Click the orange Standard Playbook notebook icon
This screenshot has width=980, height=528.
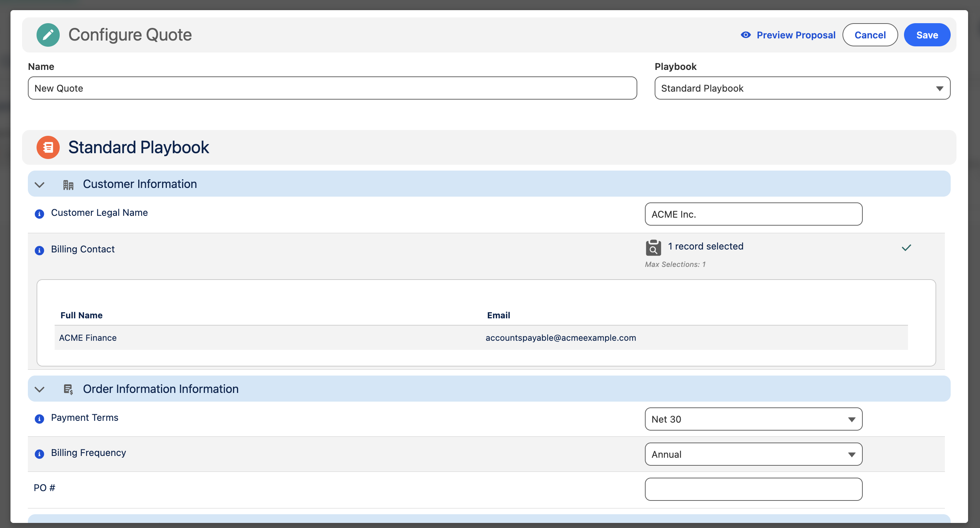click(x=48, y=147)
